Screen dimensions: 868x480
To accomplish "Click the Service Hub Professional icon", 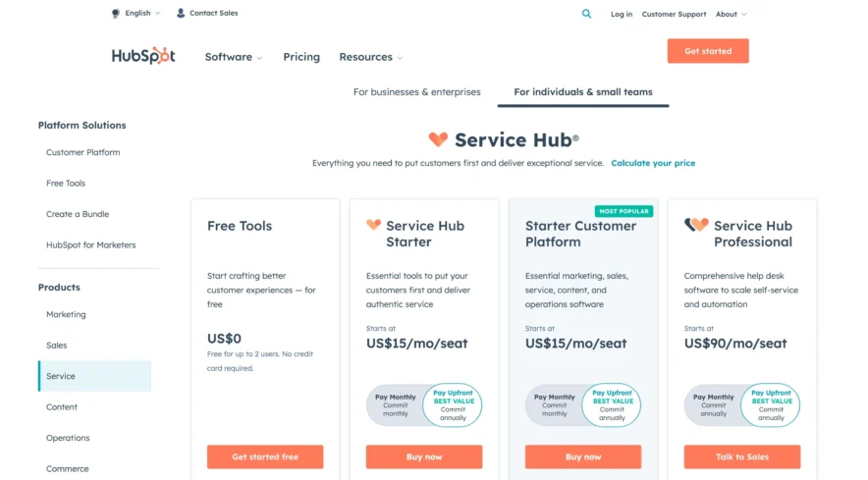I will [x=696, y=225].
